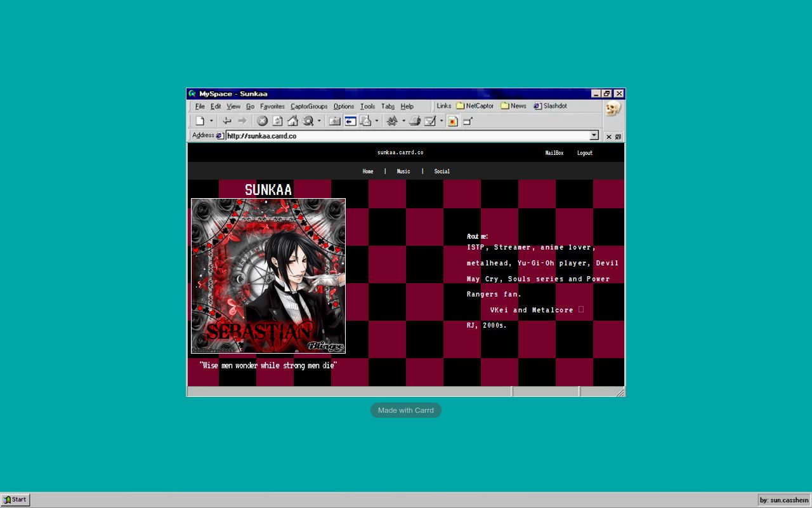
Task: Switch to the Social page
Action: (442, 171)
